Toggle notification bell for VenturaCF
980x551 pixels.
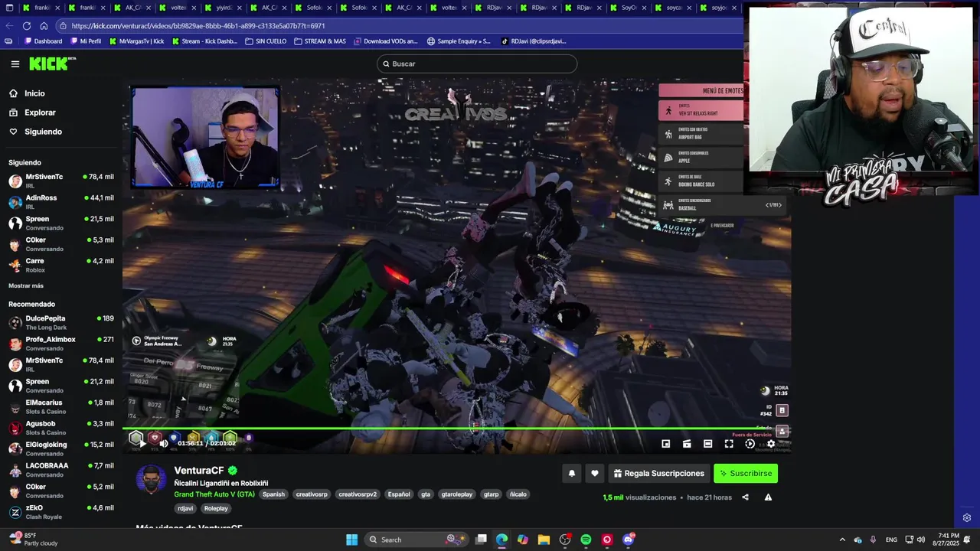[x=571, y=474]
